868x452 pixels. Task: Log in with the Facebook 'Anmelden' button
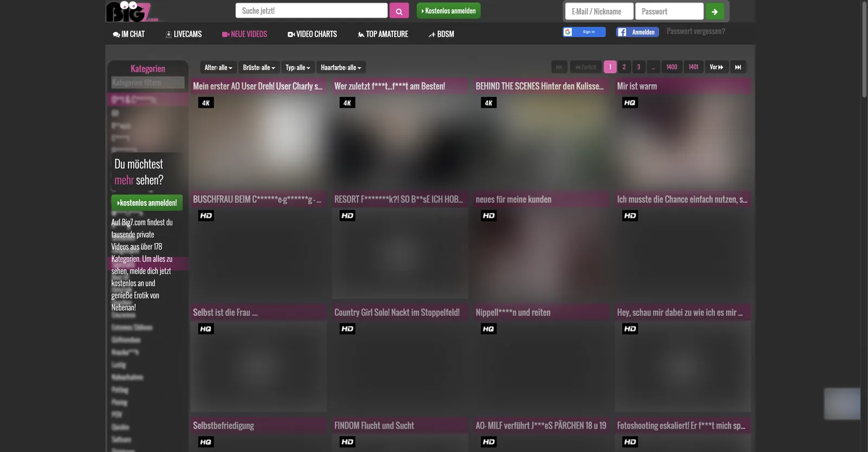pyautogui.click(x=637, y=32)
